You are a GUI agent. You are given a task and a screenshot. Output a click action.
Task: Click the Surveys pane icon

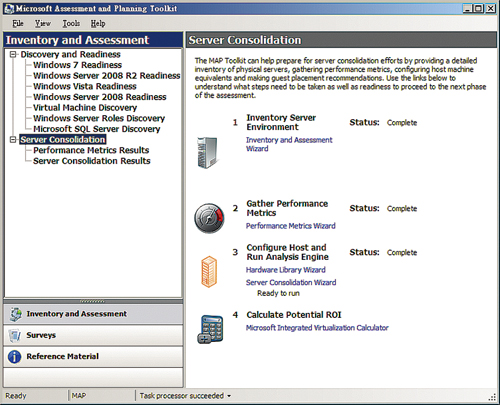(x=15, y=335)
